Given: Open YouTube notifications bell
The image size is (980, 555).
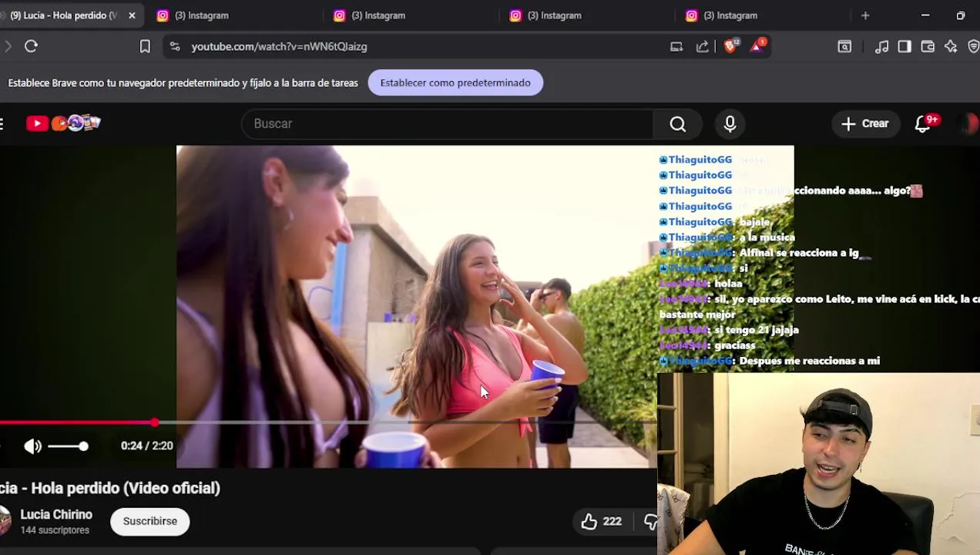Looking at the screenshot, I should [923, 124].
